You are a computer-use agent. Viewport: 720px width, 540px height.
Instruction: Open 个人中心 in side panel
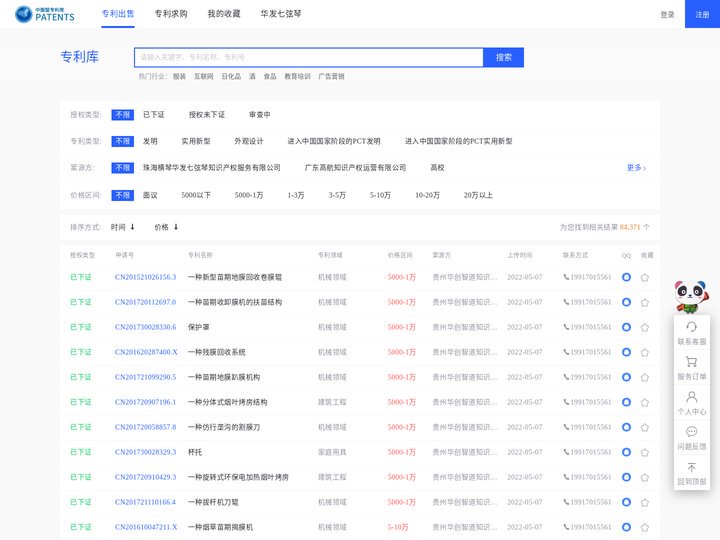[x=692, y=403]
